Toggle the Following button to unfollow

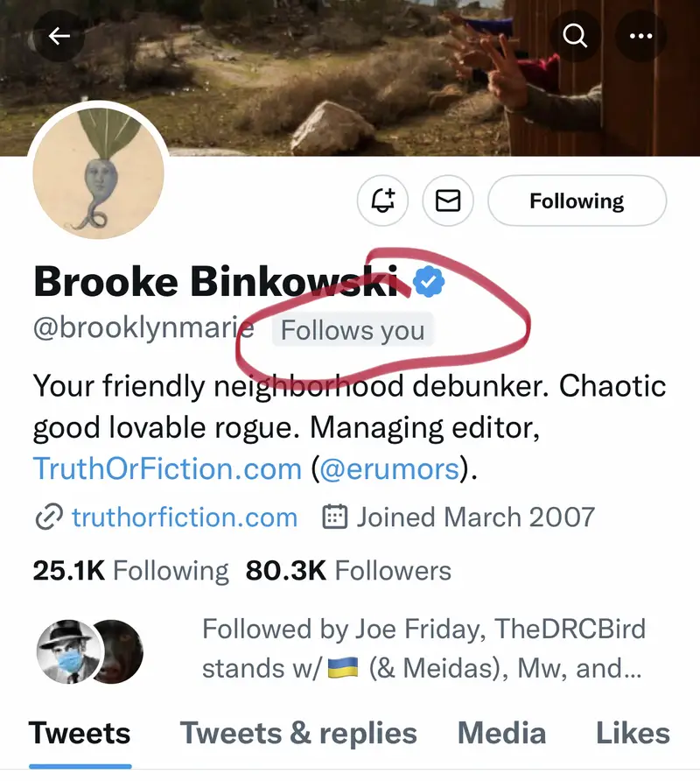[x=577, y=201]
